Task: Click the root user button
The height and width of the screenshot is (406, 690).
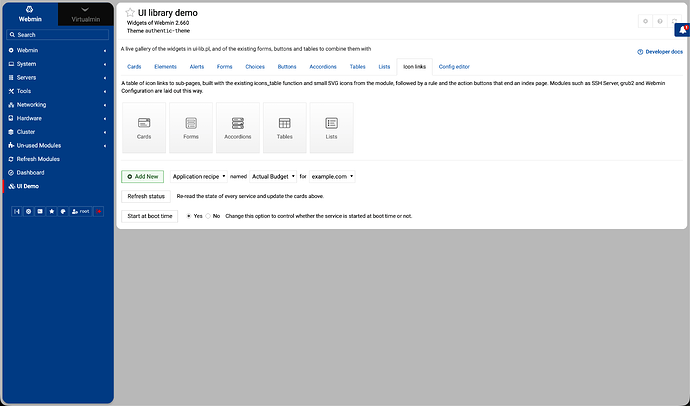Action: point(81,212)
